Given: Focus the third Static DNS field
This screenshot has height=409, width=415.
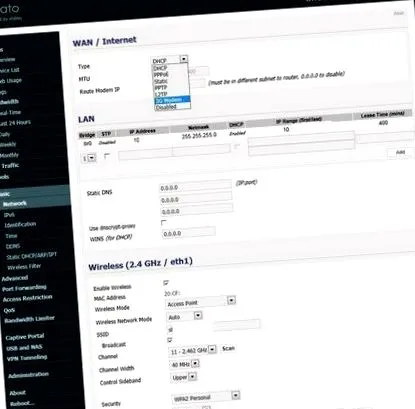Looking at the screenshot, I should 197,210.
